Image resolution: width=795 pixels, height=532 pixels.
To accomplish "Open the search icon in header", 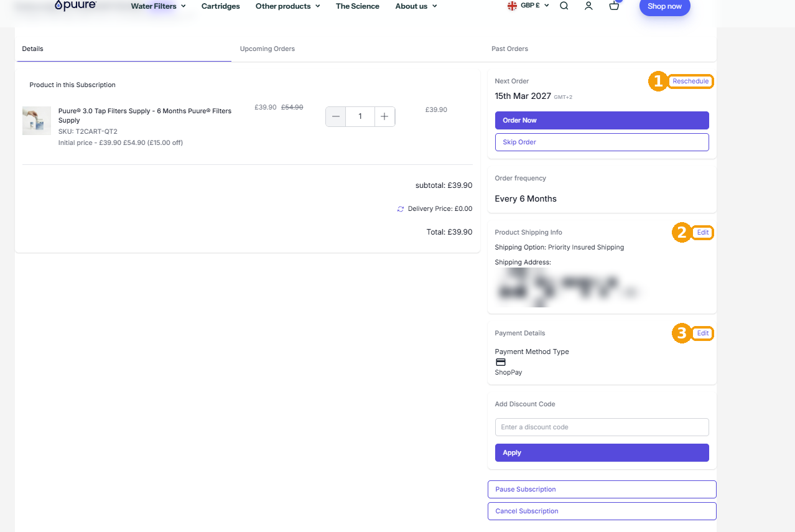I will (564, 6).
